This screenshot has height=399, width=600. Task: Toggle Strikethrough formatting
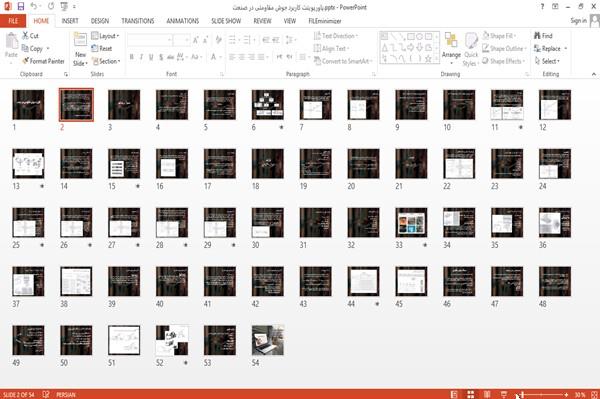pos(171,57)
